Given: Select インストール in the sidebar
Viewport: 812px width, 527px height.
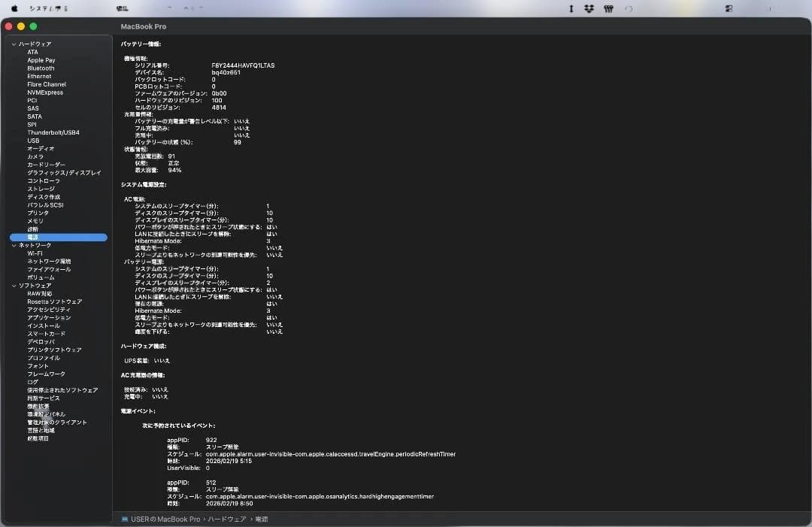Looking at the screenshot, I should [x=44, y=326].
